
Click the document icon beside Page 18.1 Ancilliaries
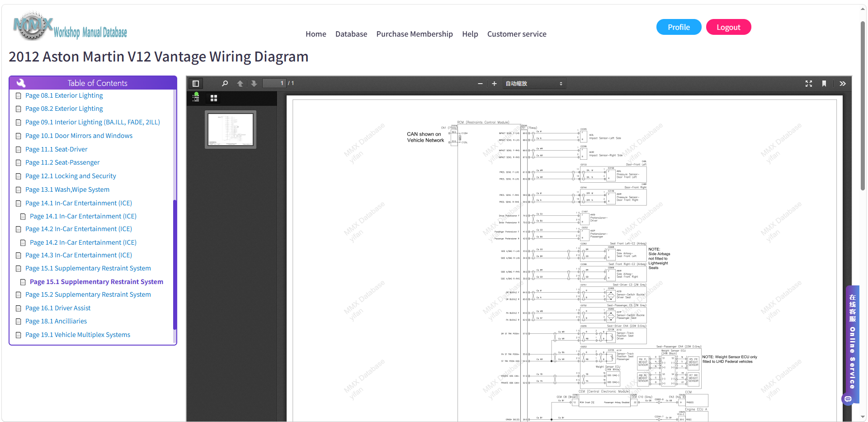pos(19,322)
